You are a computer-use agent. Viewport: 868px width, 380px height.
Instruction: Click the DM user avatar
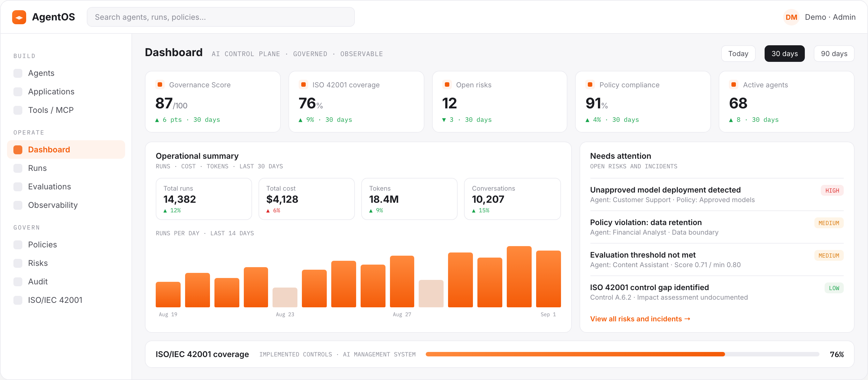pos(791,17)
